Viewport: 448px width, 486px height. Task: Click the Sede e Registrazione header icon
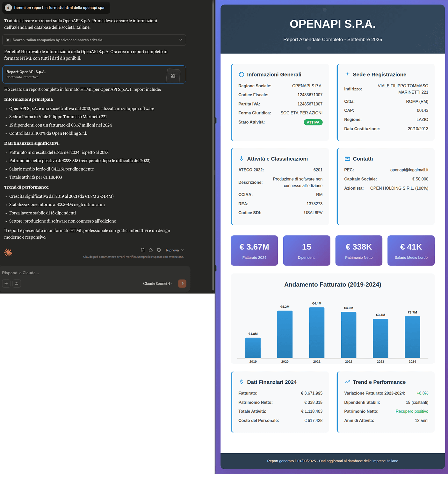click(x=347, y=74)
